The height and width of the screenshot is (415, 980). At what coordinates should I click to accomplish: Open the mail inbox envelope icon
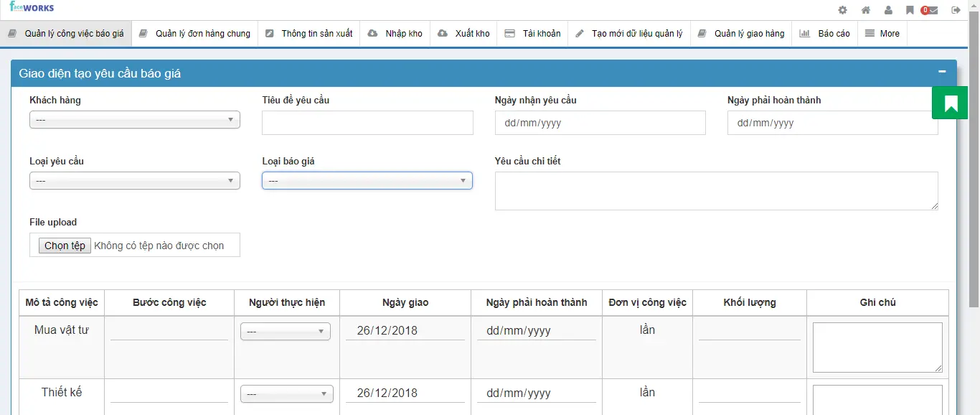(x=932, y=10)
